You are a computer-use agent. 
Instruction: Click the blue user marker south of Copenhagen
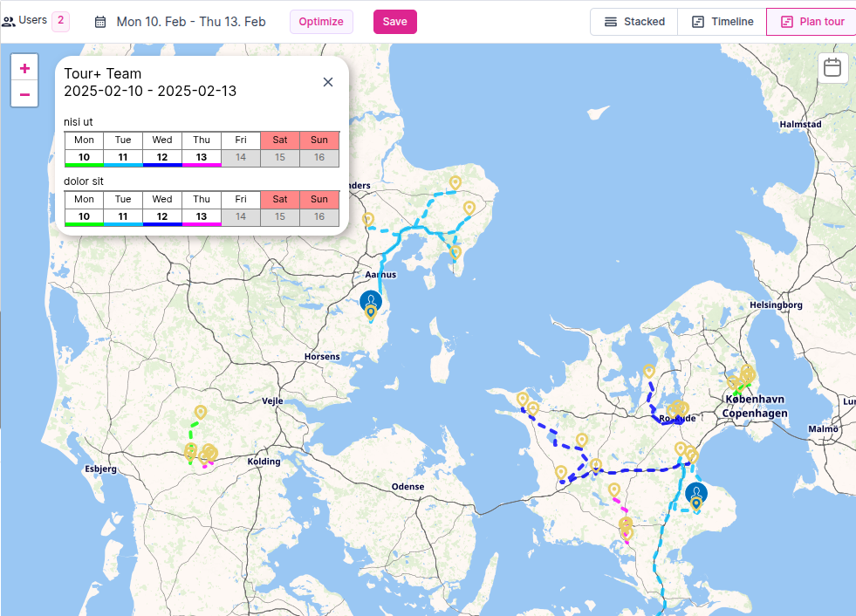click(x=695, y=494)
